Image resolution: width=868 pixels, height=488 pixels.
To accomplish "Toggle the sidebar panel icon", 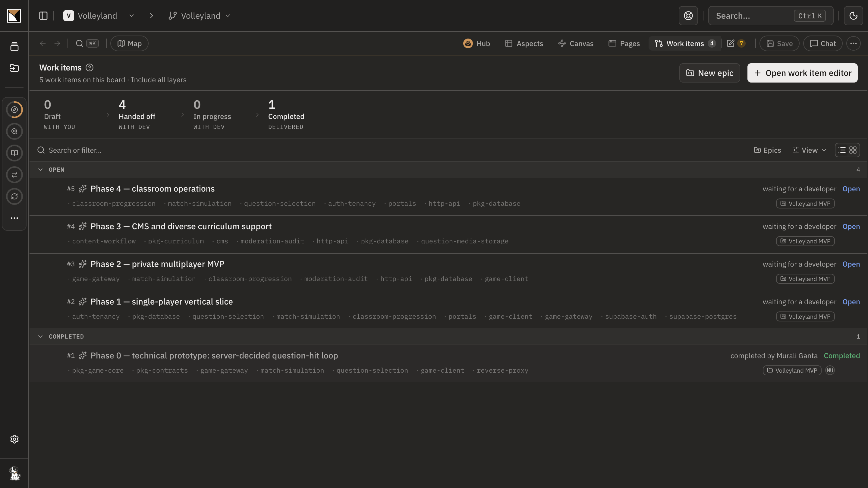I will point(43,16).
